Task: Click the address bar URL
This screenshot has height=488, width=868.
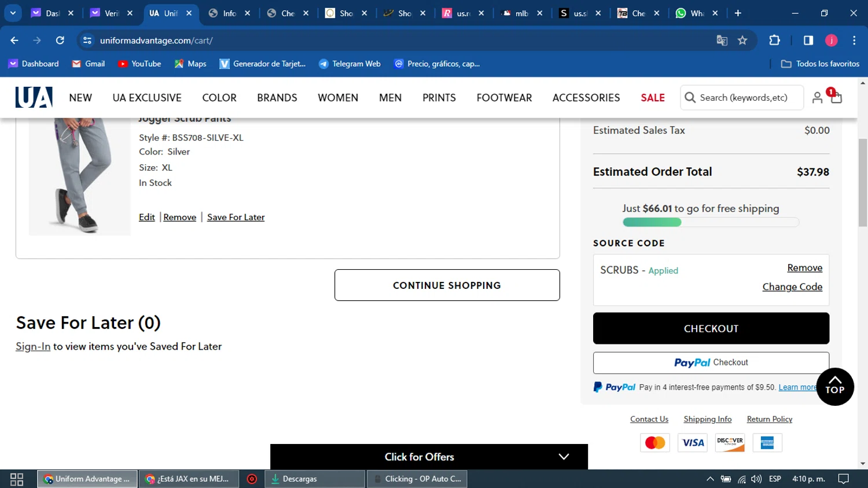Action: tap(156, 41)
